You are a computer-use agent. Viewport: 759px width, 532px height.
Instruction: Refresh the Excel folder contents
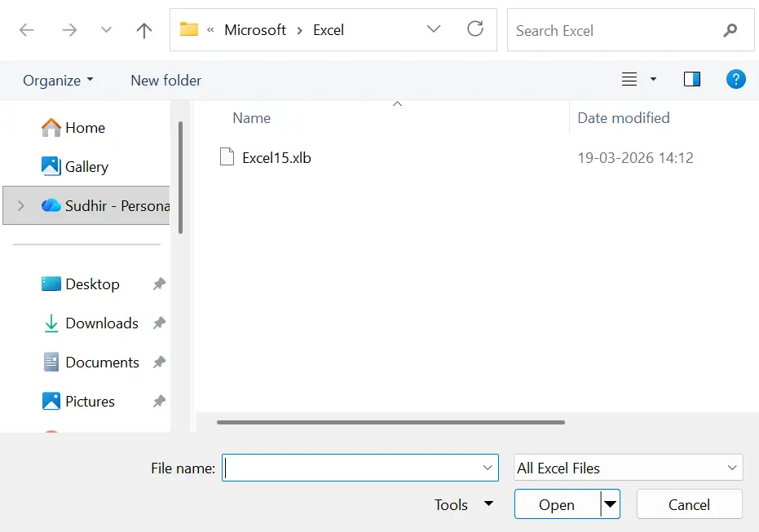coord(475,29)
